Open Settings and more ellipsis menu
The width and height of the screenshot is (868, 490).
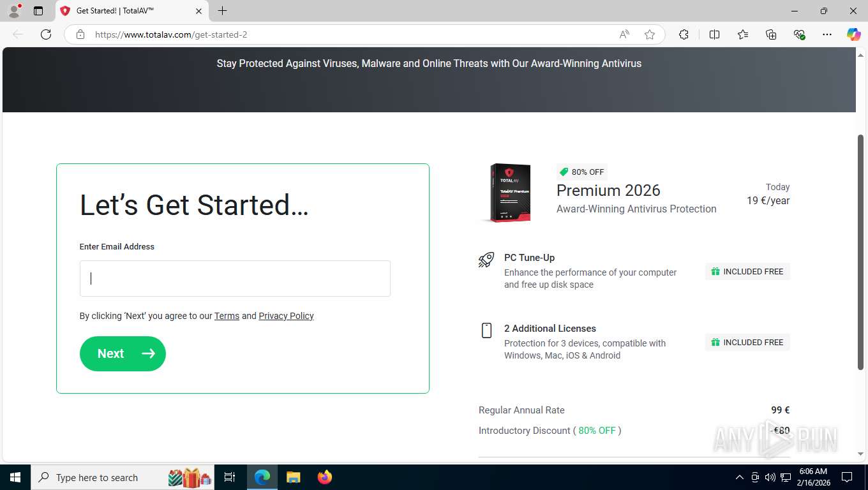click(x=827, y=34)
